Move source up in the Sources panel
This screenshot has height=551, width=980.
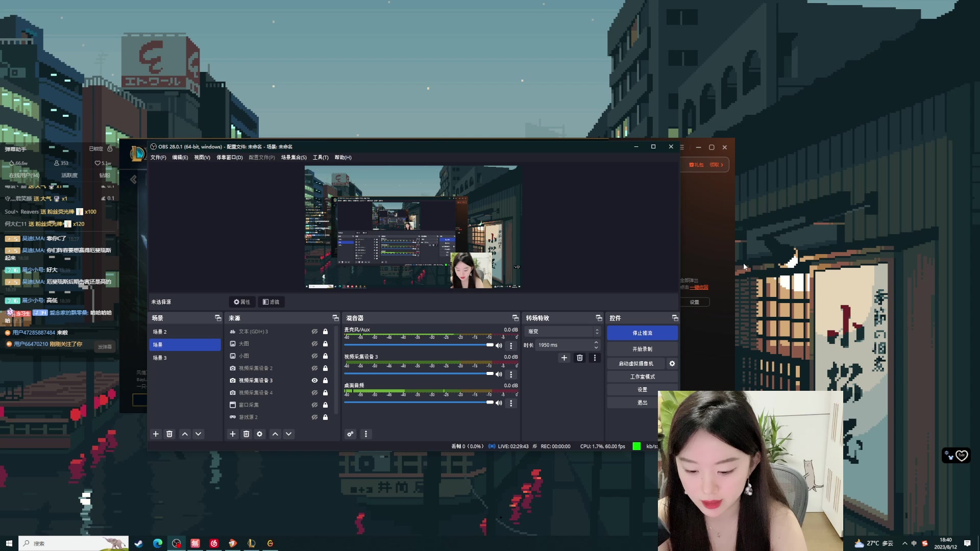[x=275, y=434]
